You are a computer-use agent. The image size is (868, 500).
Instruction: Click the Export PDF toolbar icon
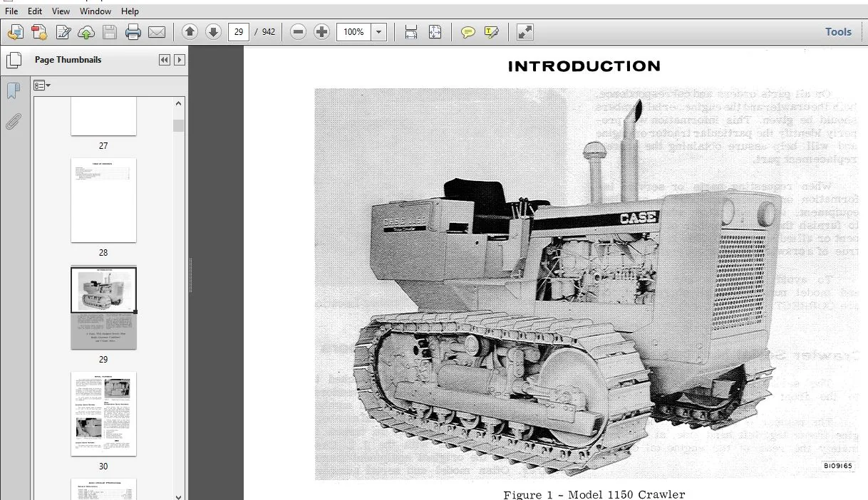coord(39,32)
